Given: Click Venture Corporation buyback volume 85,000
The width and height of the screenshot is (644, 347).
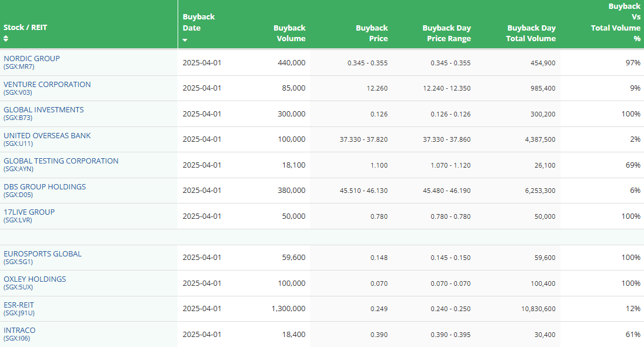Looking at the screenshot, I should [293, 88].
